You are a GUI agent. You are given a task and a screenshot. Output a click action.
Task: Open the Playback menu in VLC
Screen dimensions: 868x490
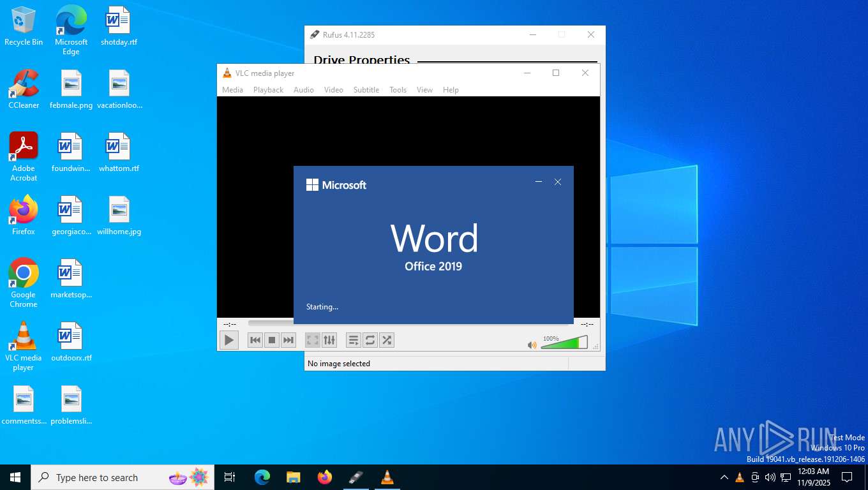268,90
